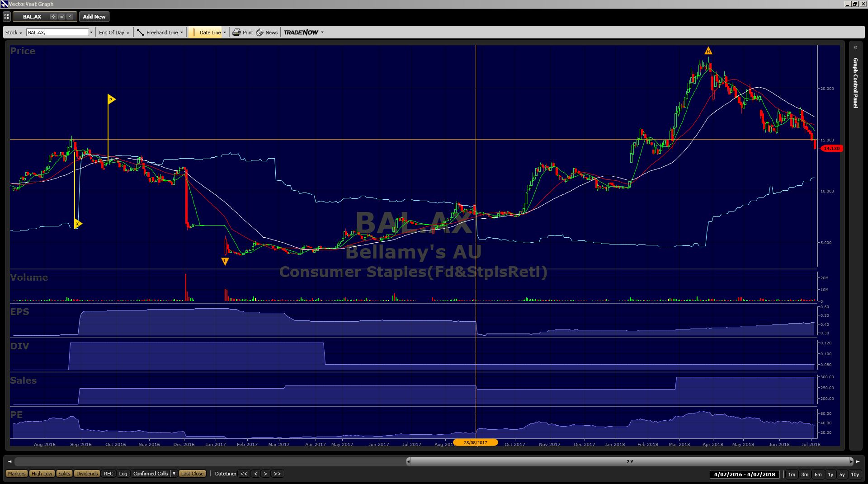Set range to 5y
This screenshot has height=484, width=868.
click(x=842, y=475)
